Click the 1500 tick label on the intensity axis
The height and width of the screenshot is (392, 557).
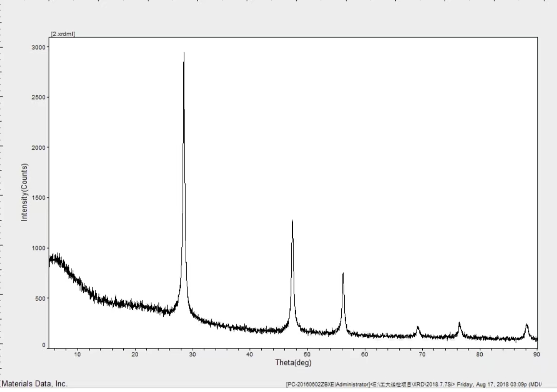(39, 198)
